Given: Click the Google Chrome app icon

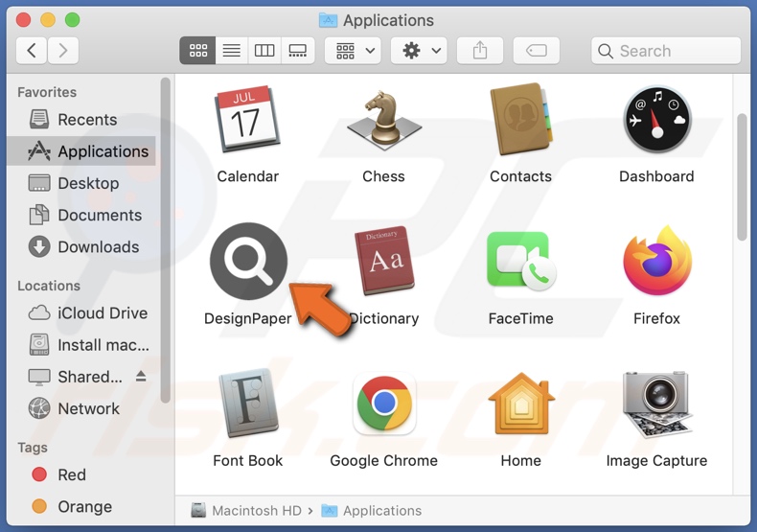Looking at the screenshot, I should point(384,404).
